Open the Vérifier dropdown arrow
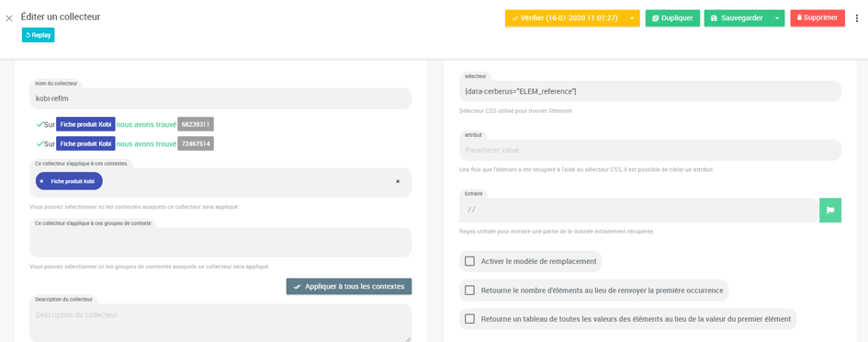 coord(632,18)
